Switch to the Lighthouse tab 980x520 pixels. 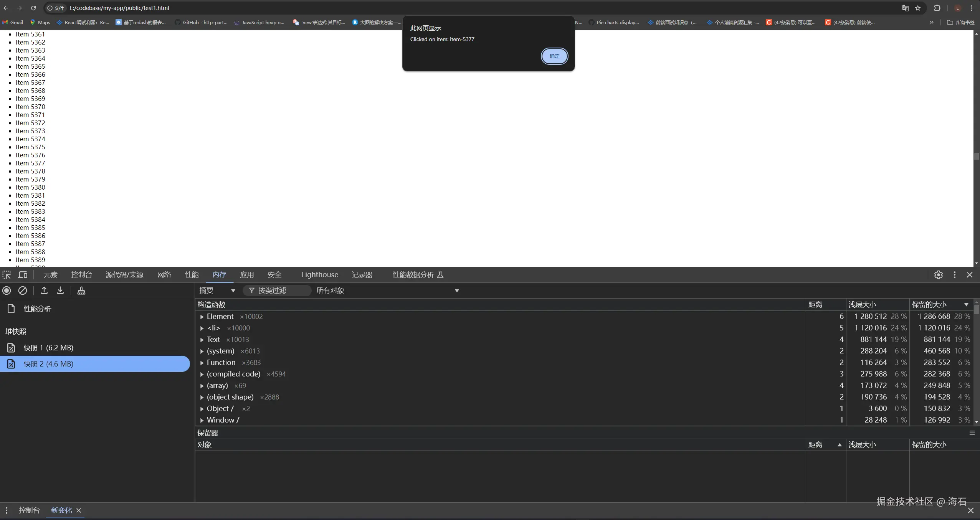[x=319, y=275]
